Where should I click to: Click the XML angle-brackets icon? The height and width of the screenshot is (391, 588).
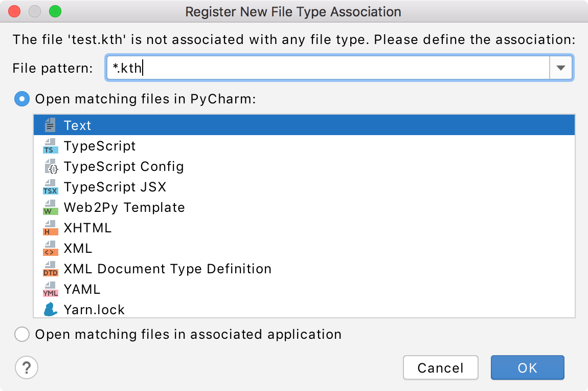(x=50, y=248)
